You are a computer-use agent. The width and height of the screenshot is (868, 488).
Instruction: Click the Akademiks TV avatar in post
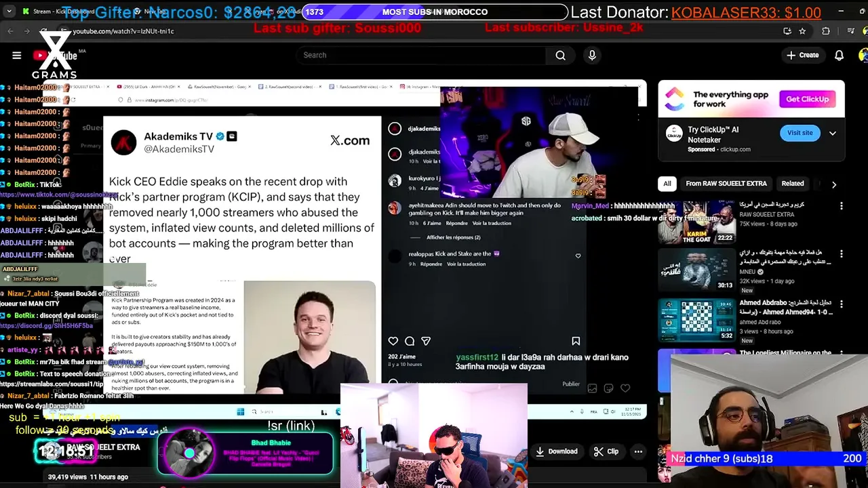123,142
